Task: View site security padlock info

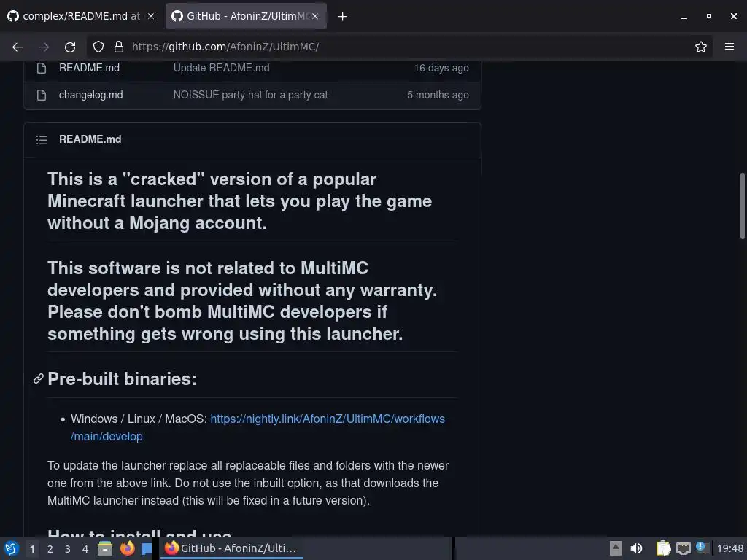Action: point(119,47)
